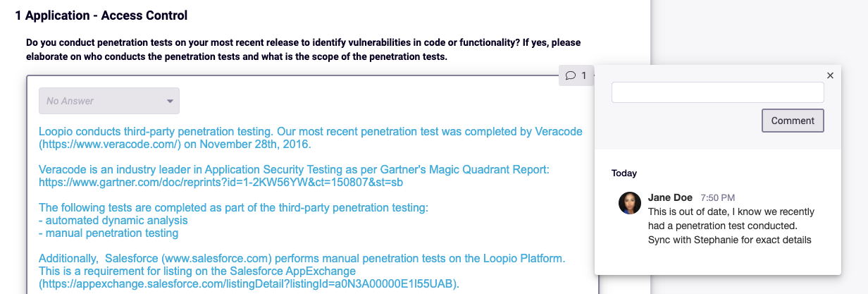This screenshot has width=868, height=294.
Task: Open the appexchange.salesforce.com listing URL
Action: (x=249, y=284)
